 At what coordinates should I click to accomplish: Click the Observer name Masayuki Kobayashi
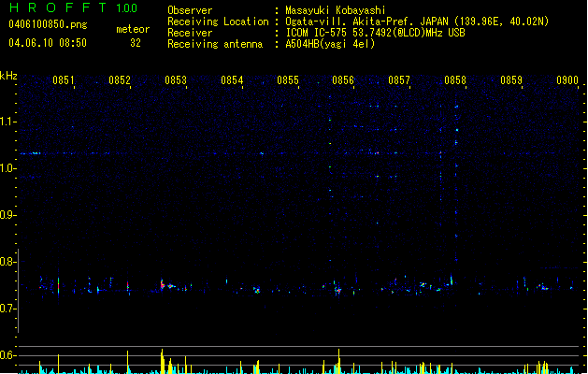336,10
